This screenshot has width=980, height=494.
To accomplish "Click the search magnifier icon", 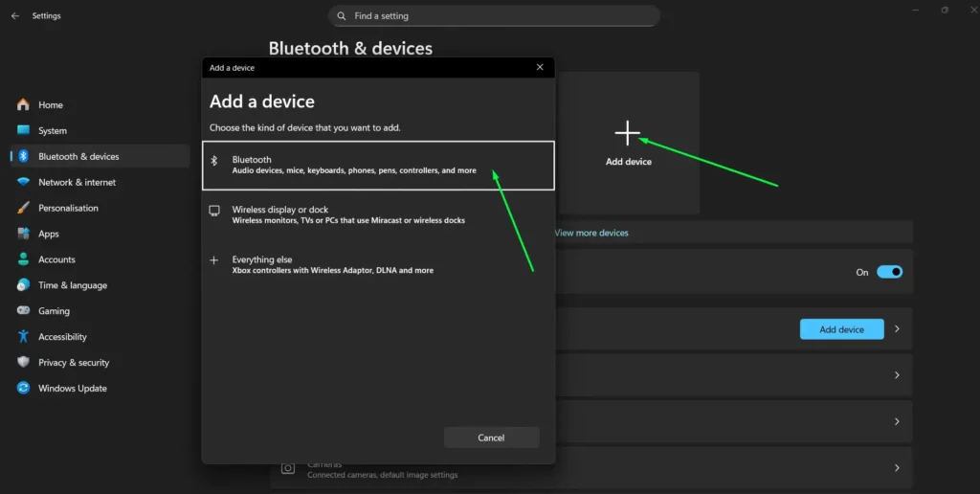I will coord(342,15).
